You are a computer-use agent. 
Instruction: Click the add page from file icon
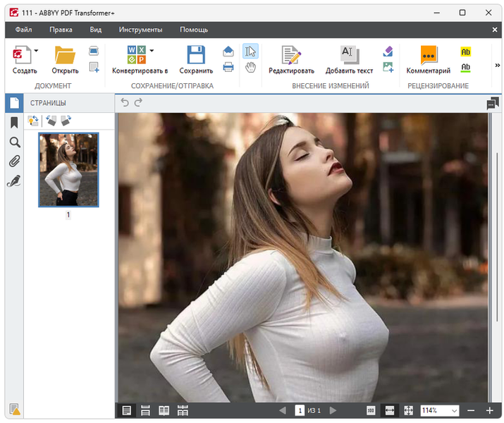[x=94, y=67]
